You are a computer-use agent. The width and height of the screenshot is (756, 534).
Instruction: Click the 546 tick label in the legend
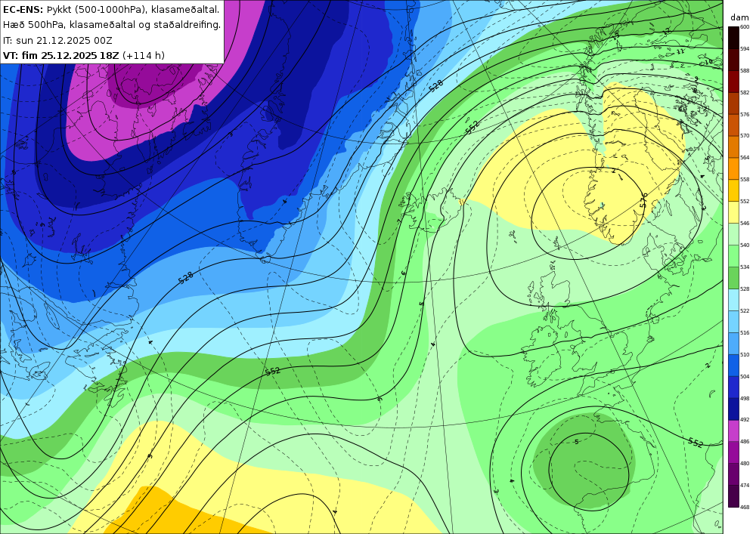(745, 224)
